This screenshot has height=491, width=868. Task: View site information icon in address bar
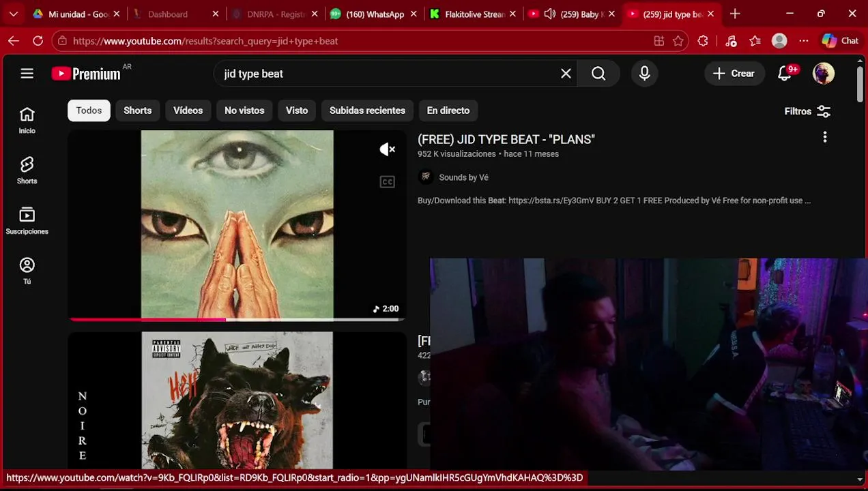click(x=62, y=41)
